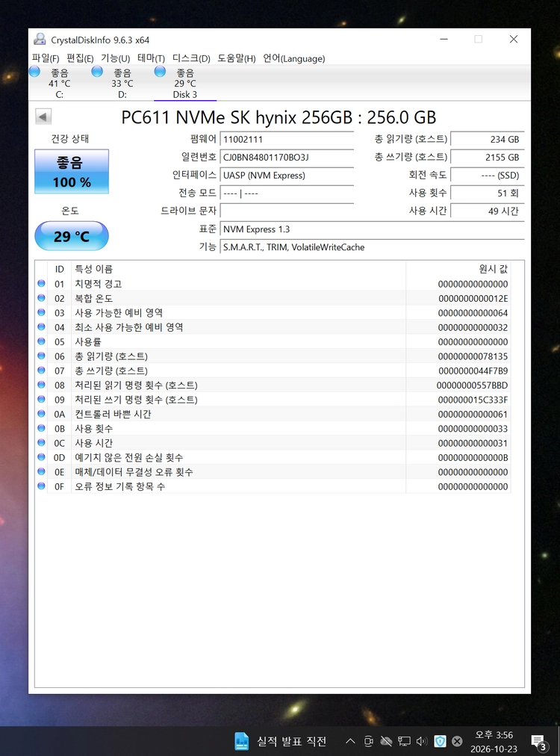Screen dimensions: 560x756
Task: Select the raw value 0000000044F7B9
Action: tap(473, 371)
